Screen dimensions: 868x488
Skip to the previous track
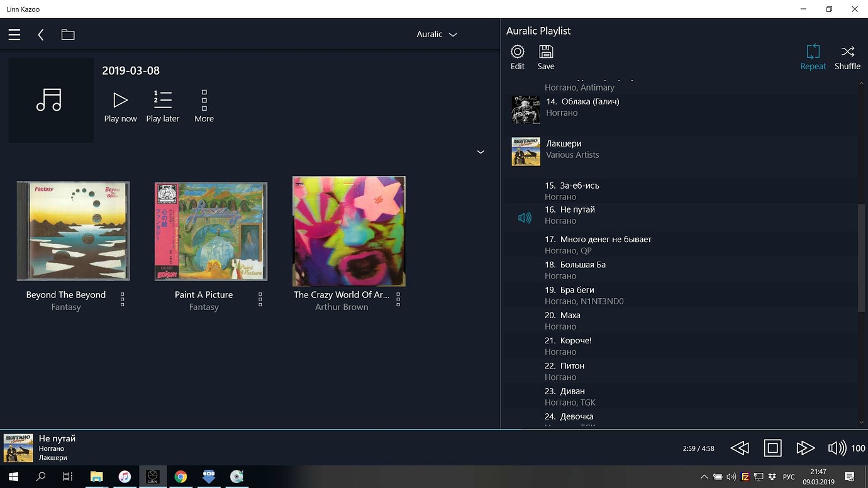pos(740,448)
